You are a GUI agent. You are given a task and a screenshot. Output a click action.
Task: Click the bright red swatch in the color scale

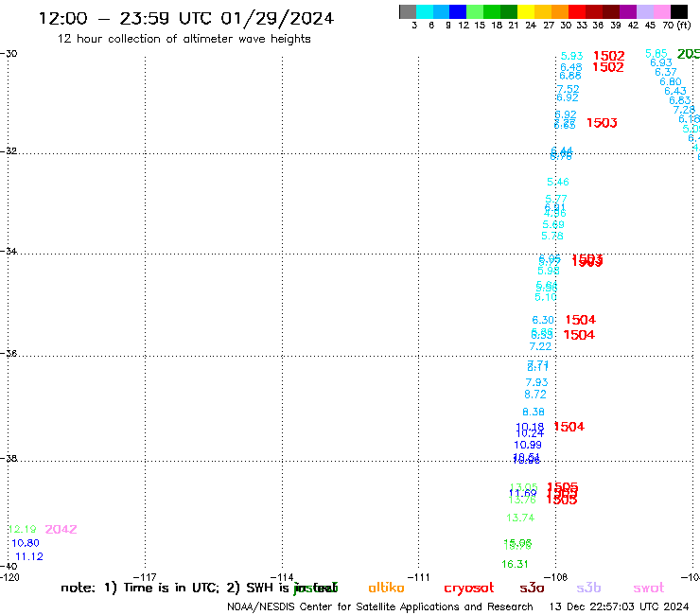coord(577,11)
